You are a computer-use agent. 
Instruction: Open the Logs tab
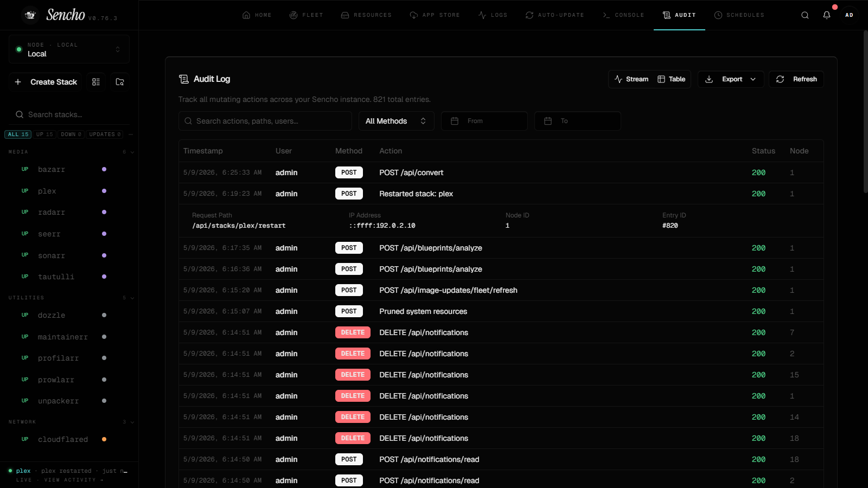[x=493, y=15]
